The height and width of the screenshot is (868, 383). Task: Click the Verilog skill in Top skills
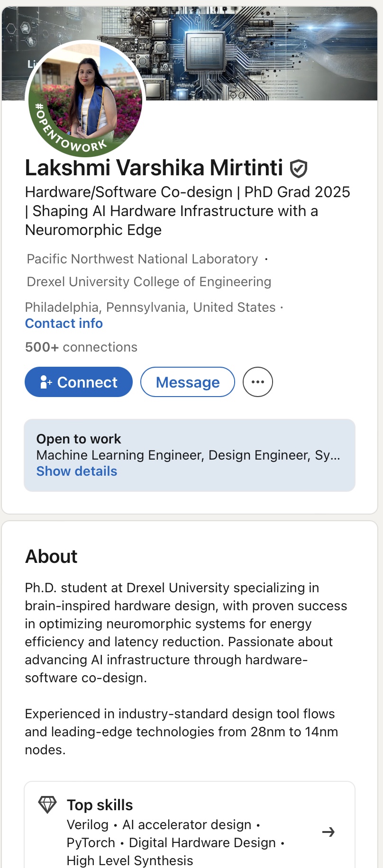coord(88,825)
